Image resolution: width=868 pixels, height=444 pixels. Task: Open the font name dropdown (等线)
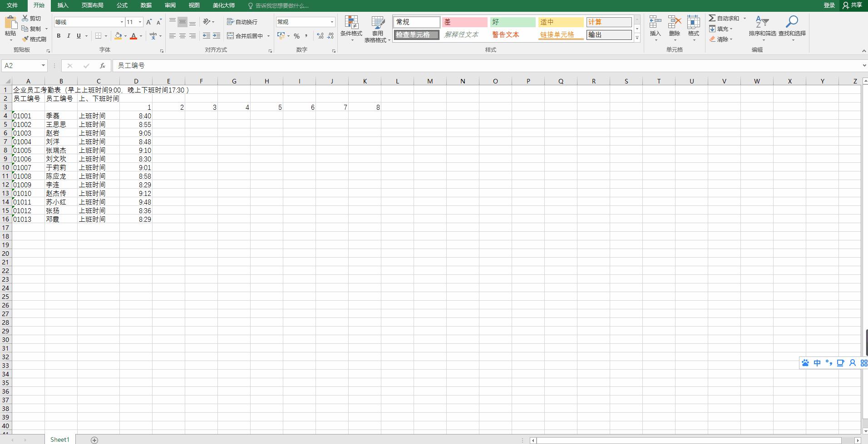(122, 22)
